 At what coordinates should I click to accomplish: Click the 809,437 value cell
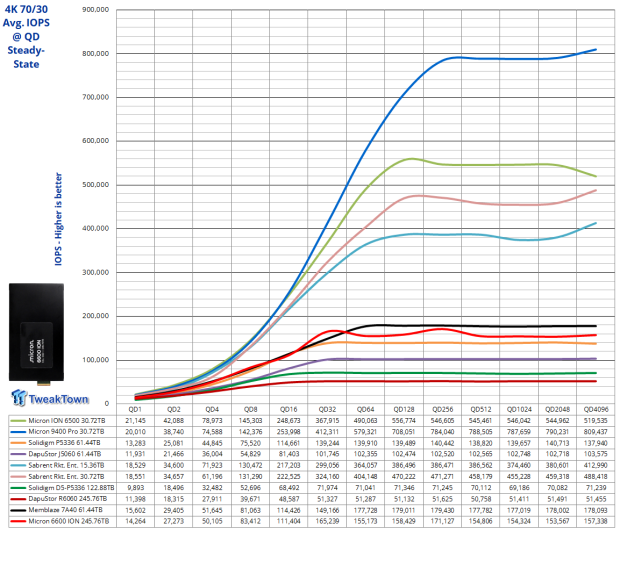click(x=595, y=432)
